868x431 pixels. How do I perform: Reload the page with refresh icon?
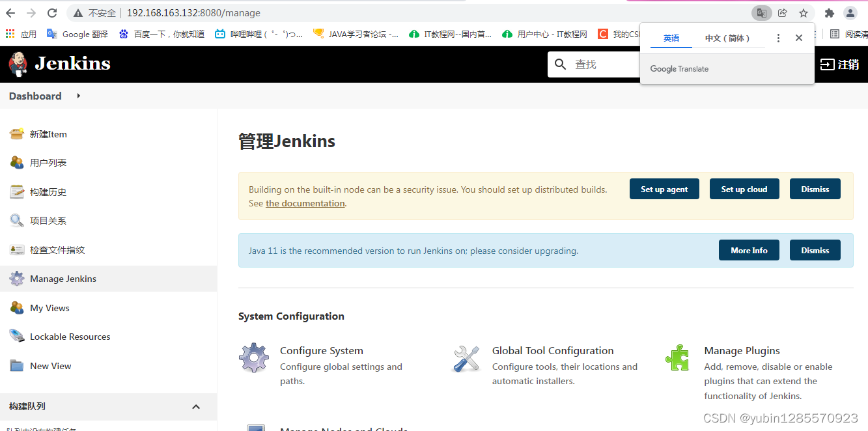(x=52, y=13)
